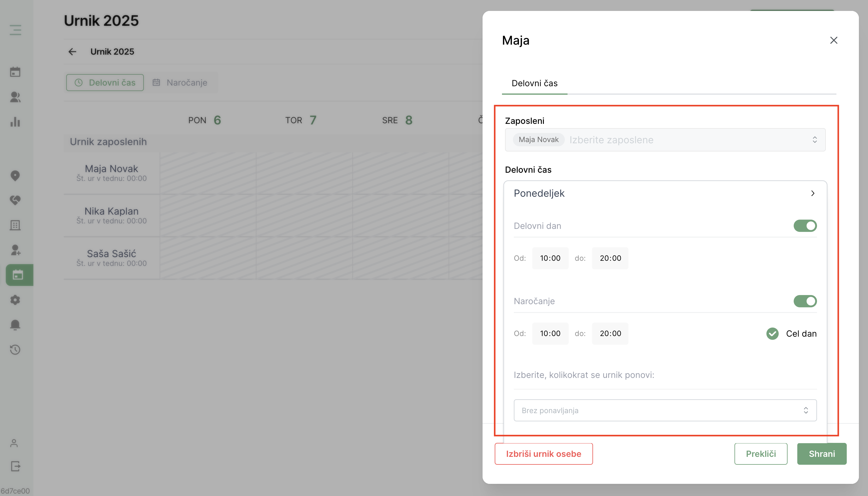Click Naročanje start time 10:00
Screen dimensions: 868x496
click(x=550, y=334)
